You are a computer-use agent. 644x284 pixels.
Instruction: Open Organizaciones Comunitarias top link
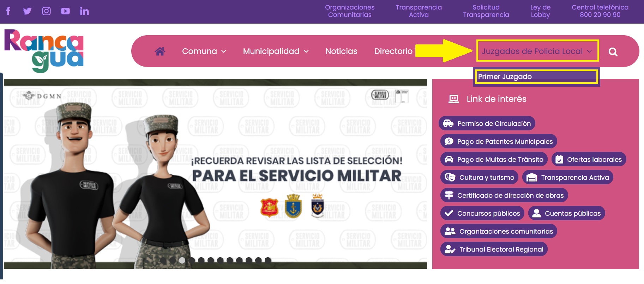tap(350, 11)
